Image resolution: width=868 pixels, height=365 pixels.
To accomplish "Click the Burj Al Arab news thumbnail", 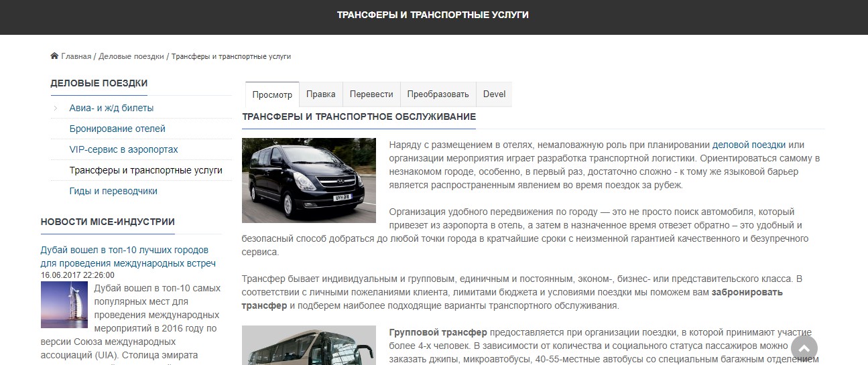I will pyautogui.click(x=64, y=305).
